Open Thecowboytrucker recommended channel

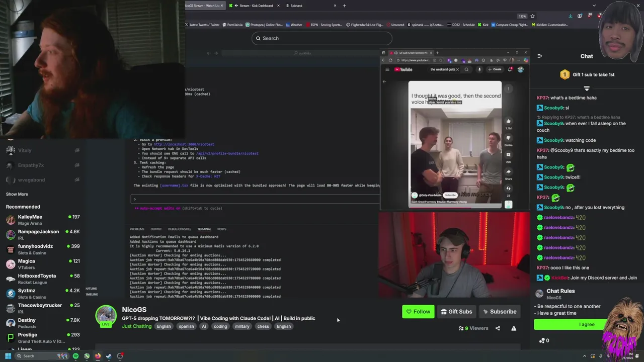[x=43, y=308]
